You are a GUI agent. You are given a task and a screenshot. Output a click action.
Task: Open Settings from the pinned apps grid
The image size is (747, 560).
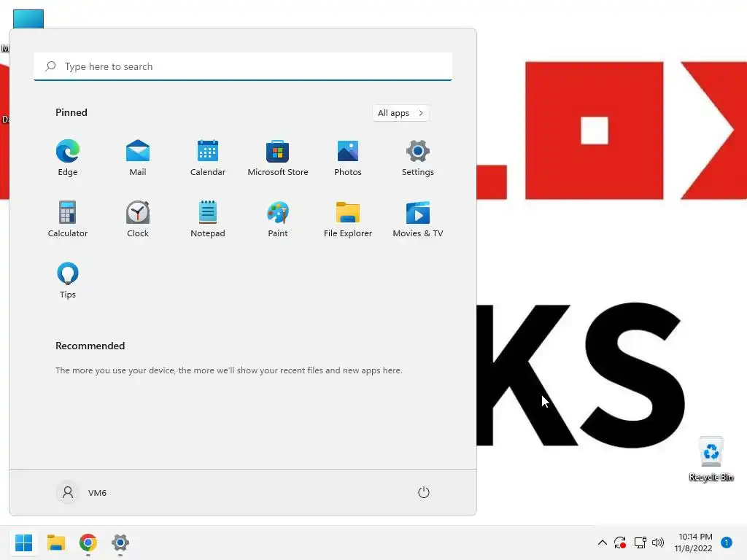(x=418, y=157)
